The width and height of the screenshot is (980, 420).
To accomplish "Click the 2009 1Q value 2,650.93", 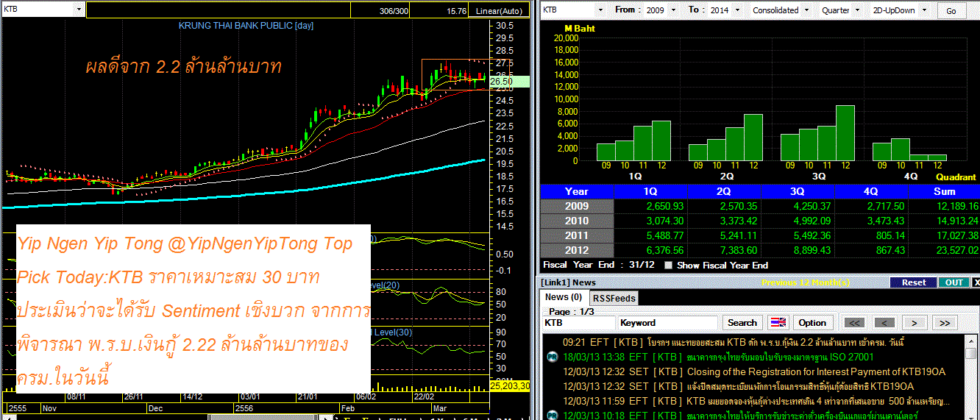I will pos(664,206).
